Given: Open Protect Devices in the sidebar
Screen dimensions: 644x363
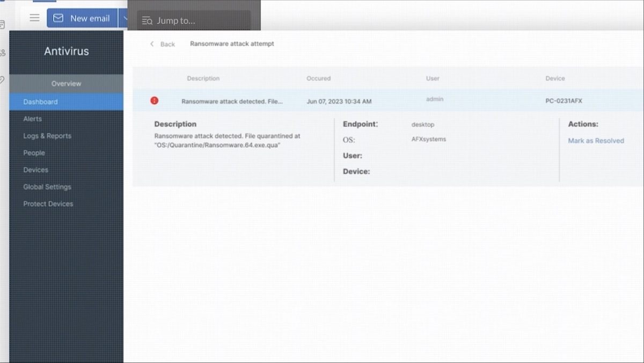Looking at the screenshot, I should [48, 204].
